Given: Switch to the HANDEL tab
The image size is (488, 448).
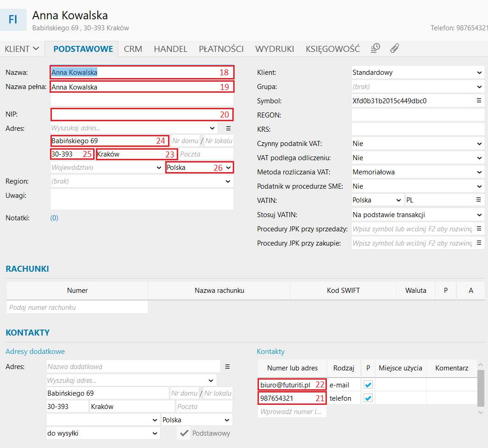Looking at the screenshot, I should 170,49.
